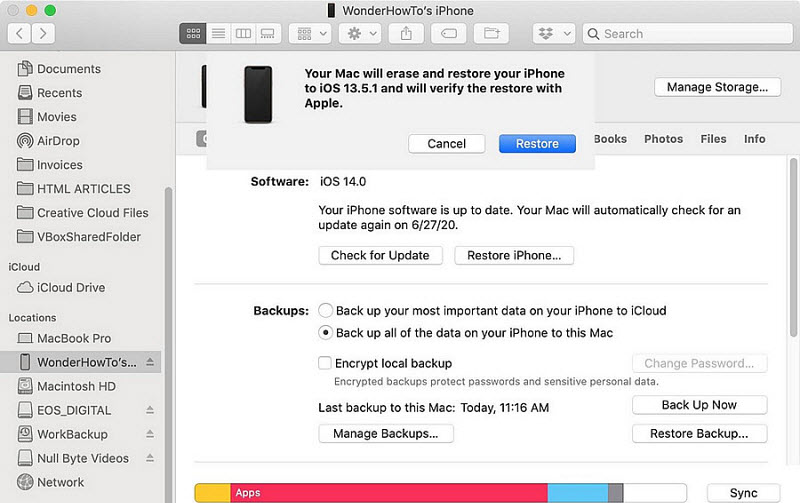
Task: Open the Invoices folder in the sidebar
Action: [49, 165]
